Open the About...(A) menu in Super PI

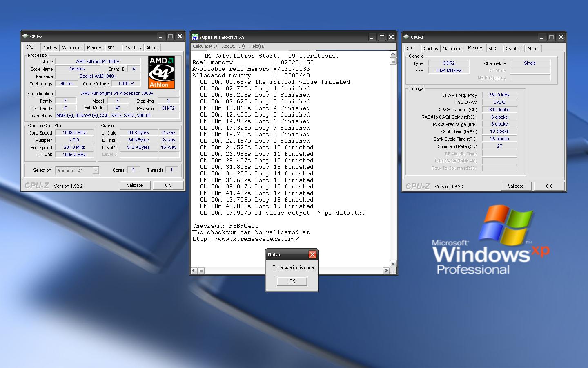(x=233, y=46)
